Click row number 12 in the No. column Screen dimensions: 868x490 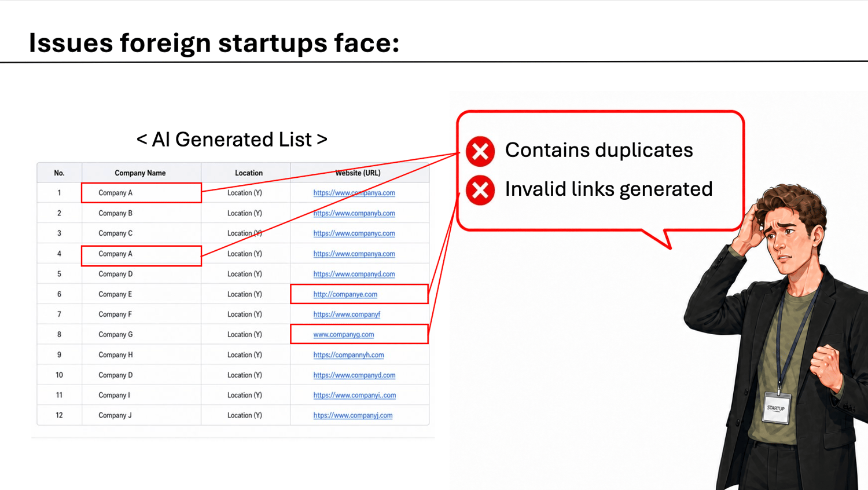click(59, 415)
